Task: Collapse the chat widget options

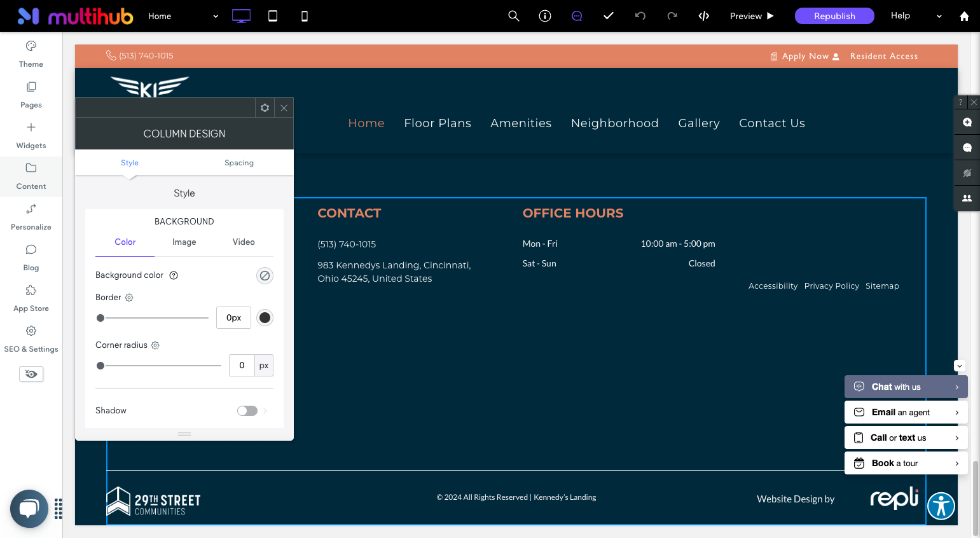Action: point(960,366)
